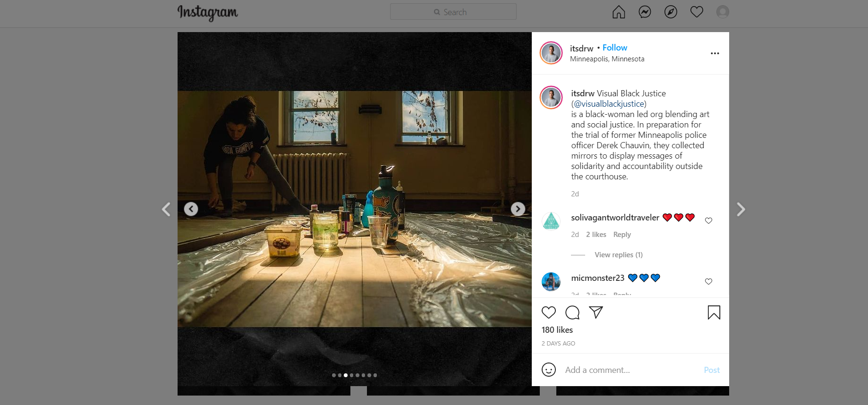Open the Explore compass icon
The image size is (868, 405).
pos(671,12)
